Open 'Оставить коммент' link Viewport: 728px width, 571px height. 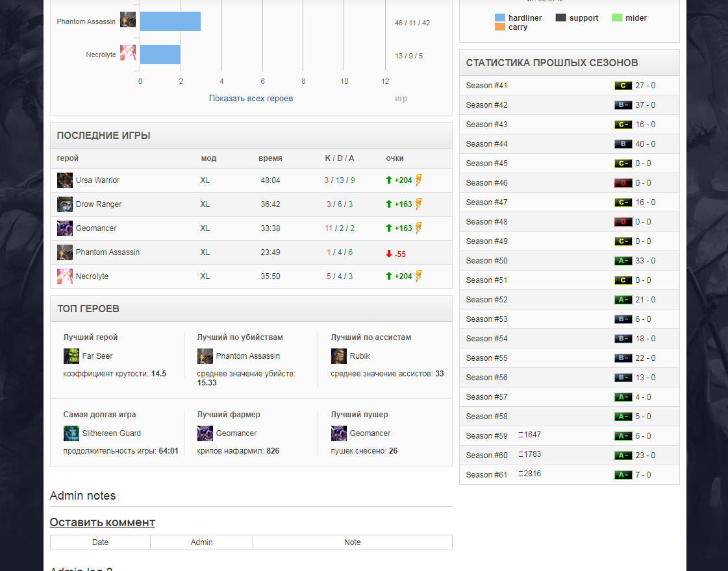pyautogui.click(x=102, y=522)
